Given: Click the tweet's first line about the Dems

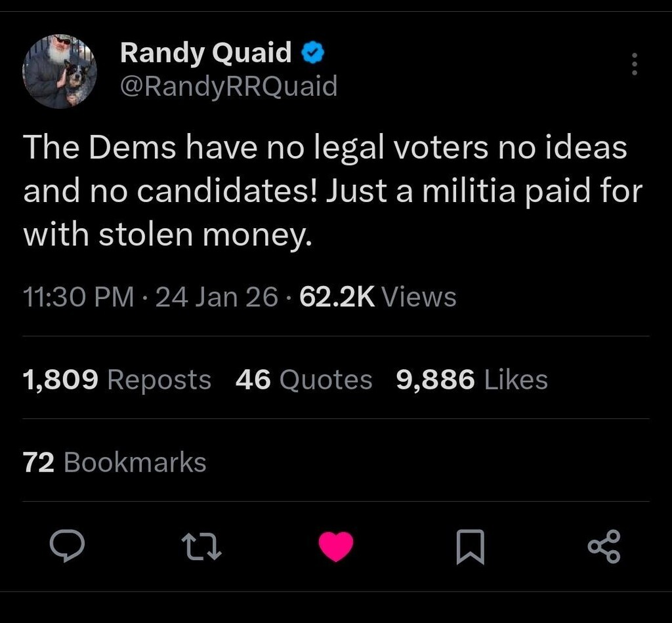Looking at the screenshot, I should click(x=325, y=149).
